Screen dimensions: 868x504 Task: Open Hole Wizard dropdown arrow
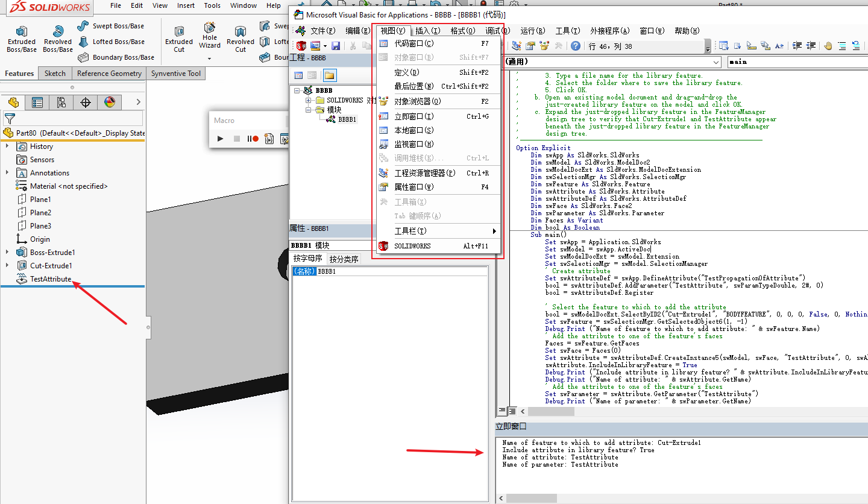point(210,58)
